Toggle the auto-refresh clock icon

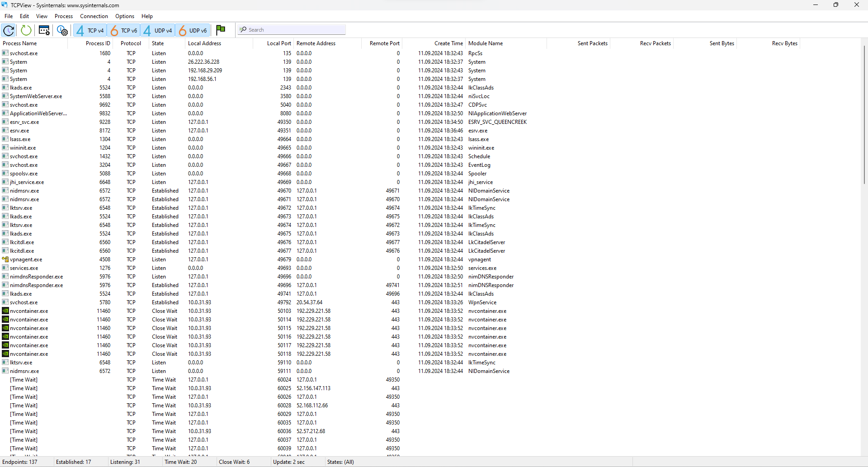click(x=8, y=30)
